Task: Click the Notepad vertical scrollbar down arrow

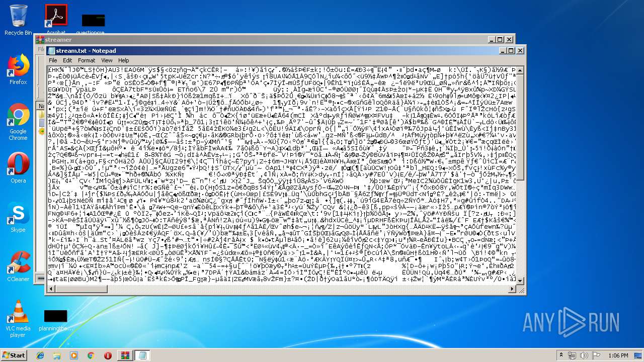Action: coord(520,281)
